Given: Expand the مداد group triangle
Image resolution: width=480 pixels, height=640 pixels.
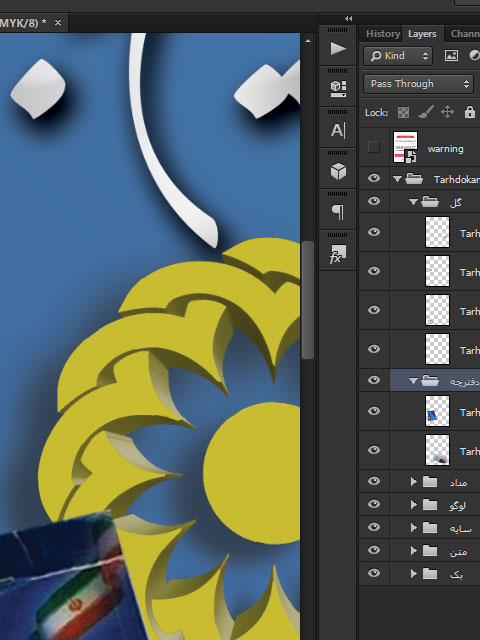Looking at the screenshot, I should point(413,482).
